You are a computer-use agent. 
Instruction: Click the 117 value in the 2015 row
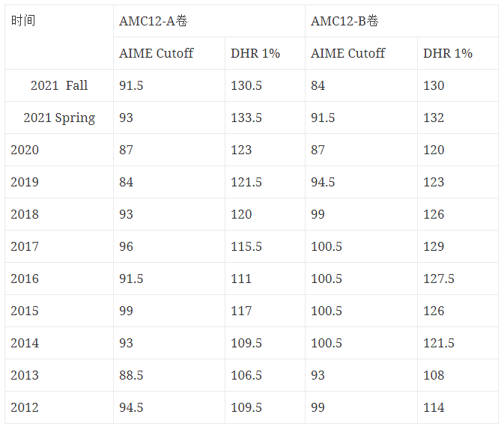pos(265,311)
